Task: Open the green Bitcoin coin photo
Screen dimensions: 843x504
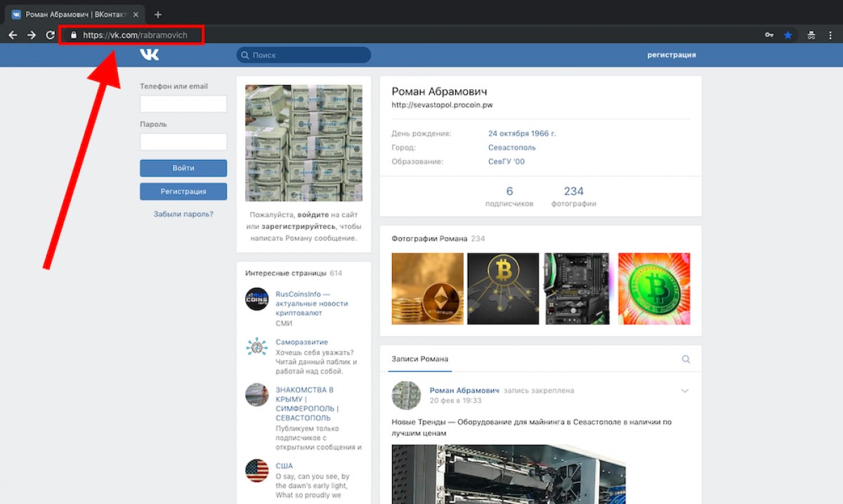Action: point(654,289)
